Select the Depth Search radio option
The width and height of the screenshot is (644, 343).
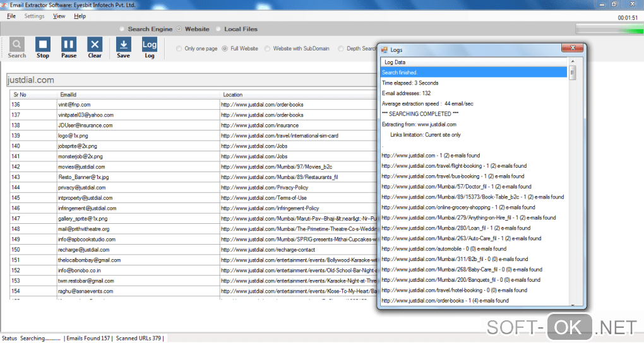(x=341, y=49)
